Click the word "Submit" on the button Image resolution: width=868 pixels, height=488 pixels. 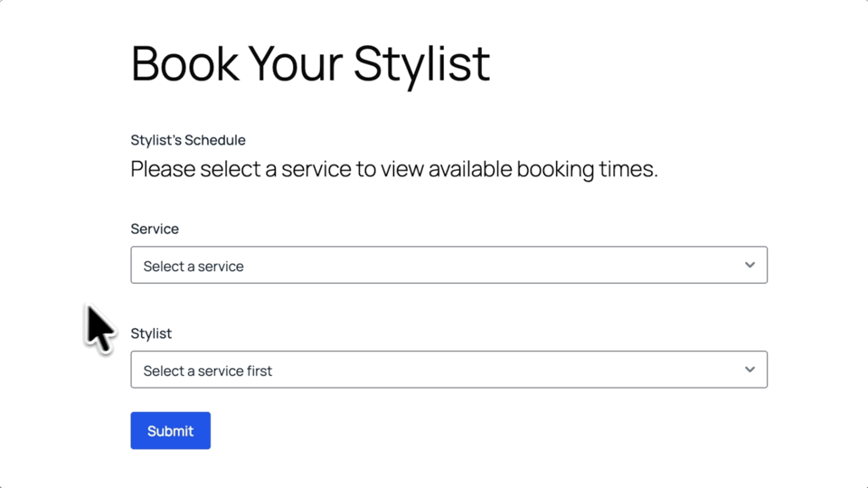point(171,431)
